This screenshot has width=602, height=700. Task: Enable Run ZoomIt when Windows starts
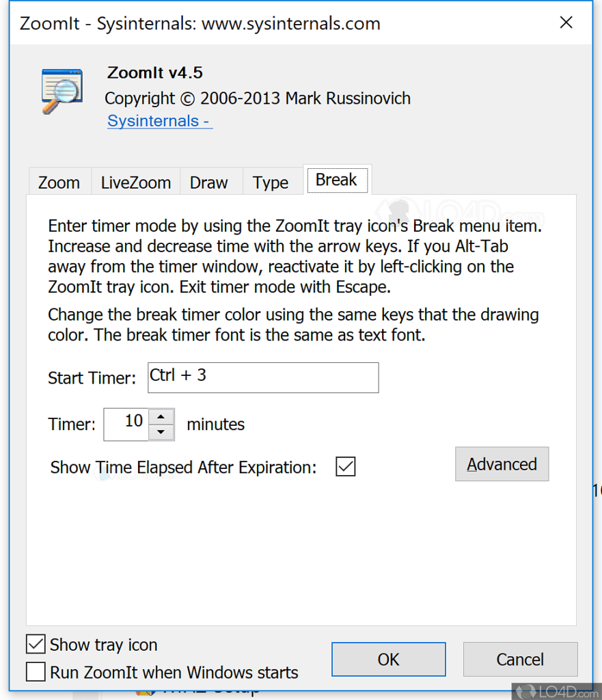click(36, 672)
